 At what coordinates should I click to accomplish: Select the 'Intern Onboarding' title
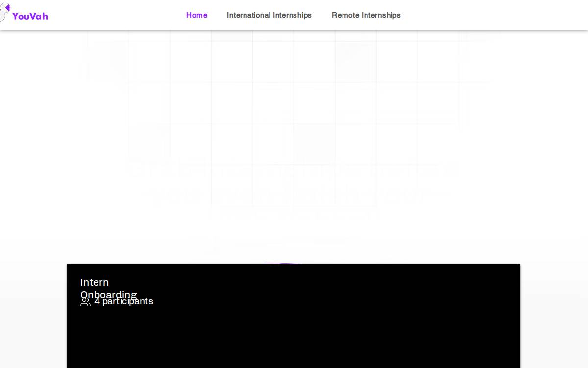point(108,289)
